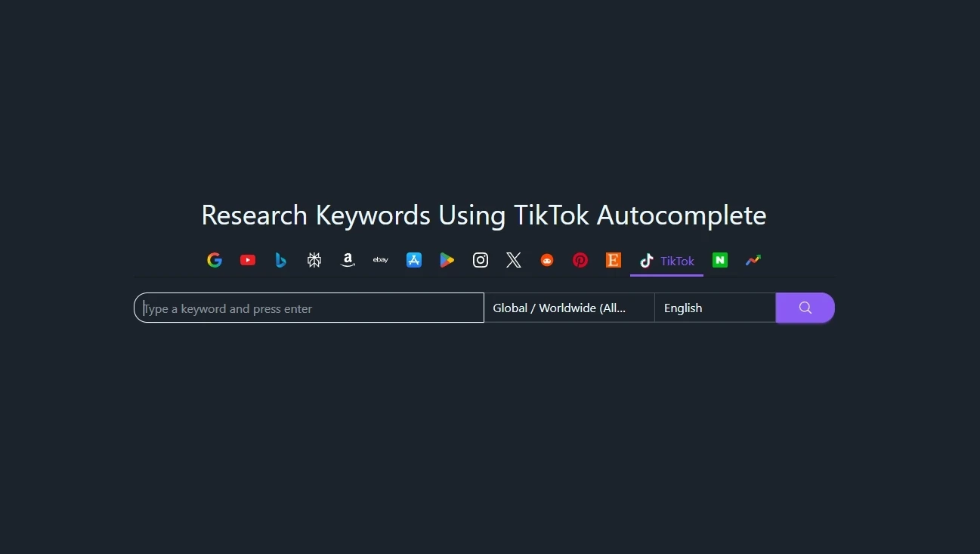The image size is (980, 554).
Task: Select the Etsy keyword source
Action: [x=614, y=260]
